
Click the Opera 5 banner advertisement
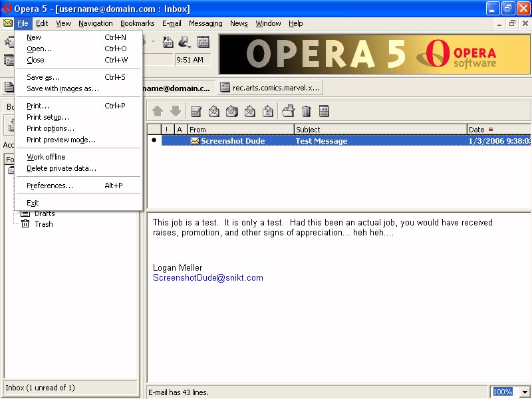(374, 54)
